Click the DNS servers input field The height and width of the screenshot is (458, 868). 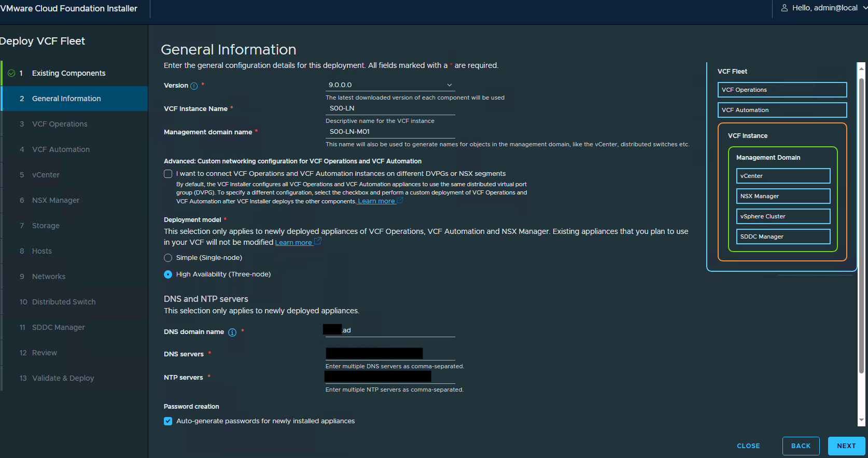pos(390,354)
